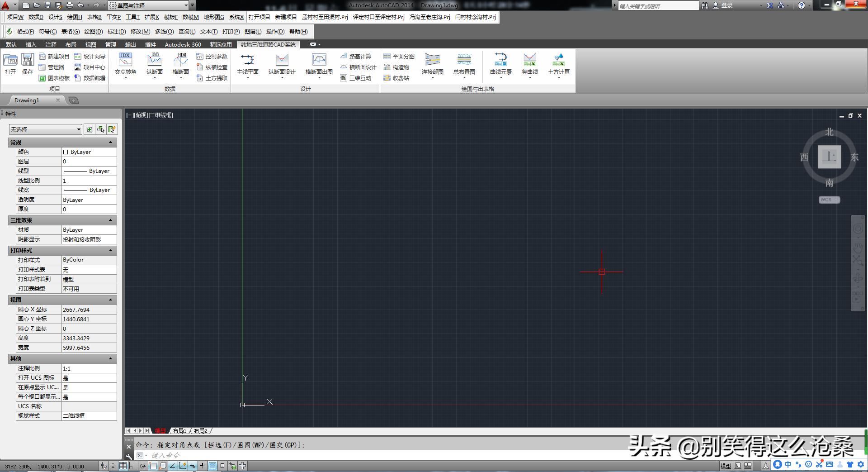Click the 登录 sign-in button
Screen dimensions: 868x472
pos(722,5)
